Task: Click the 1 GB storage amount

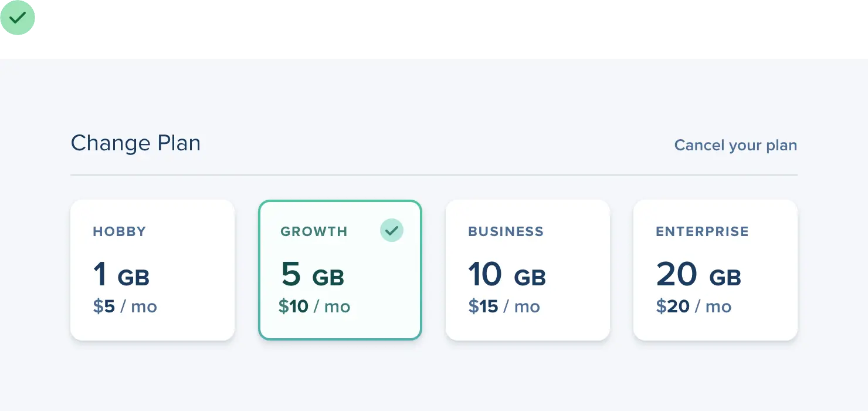Action: (x=121, y=275)
